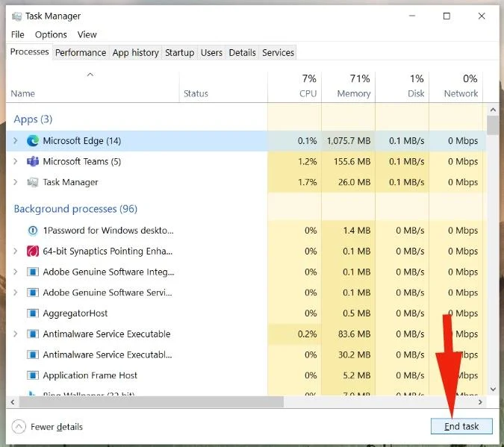Click the Background processes (96) heading
The image size is (504, 447).
(x=75, y=209)
